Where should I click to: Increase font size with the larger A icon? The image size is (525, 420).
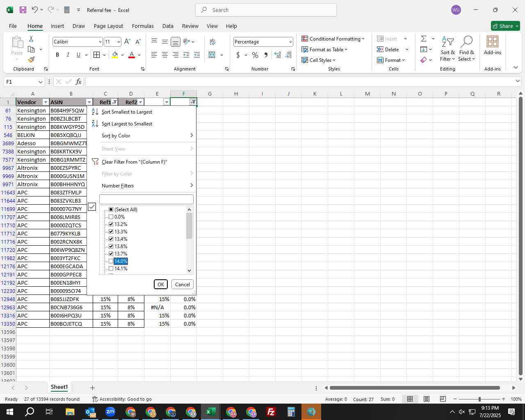pos(127,41)
